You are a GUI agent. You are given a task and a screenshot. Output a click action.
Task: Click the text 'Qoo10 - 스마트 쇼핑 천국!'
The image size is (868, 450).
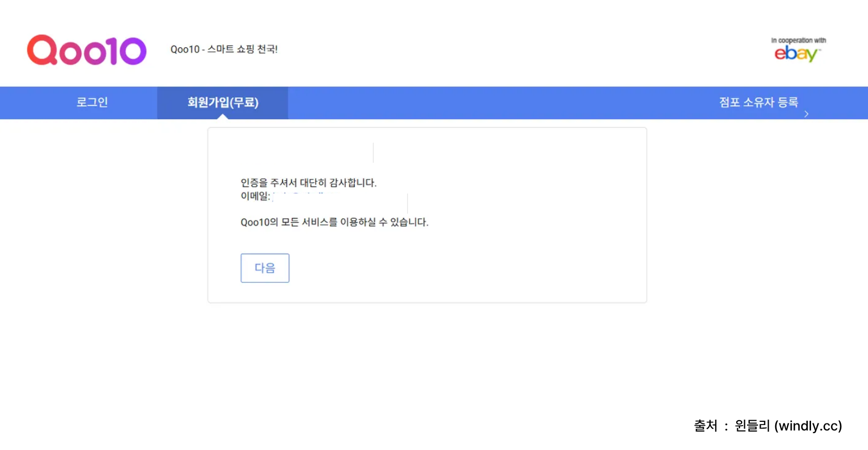[x=224, y=49]
